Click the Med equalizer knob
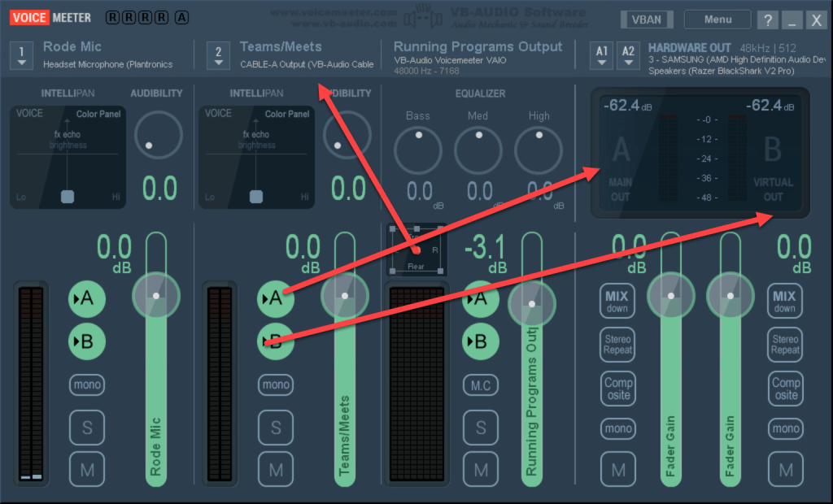The image size is (833, 504). (478, 150)
